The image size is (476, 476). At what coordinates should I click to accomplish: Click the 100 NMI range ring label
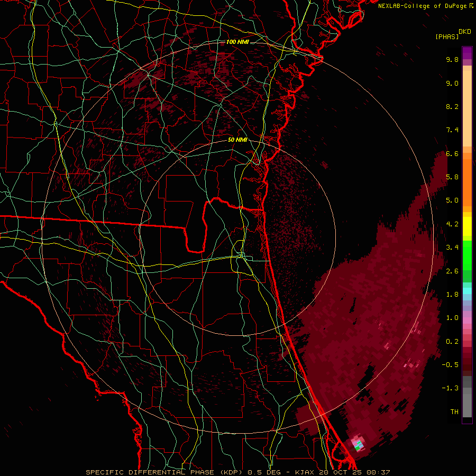(237, 42)
